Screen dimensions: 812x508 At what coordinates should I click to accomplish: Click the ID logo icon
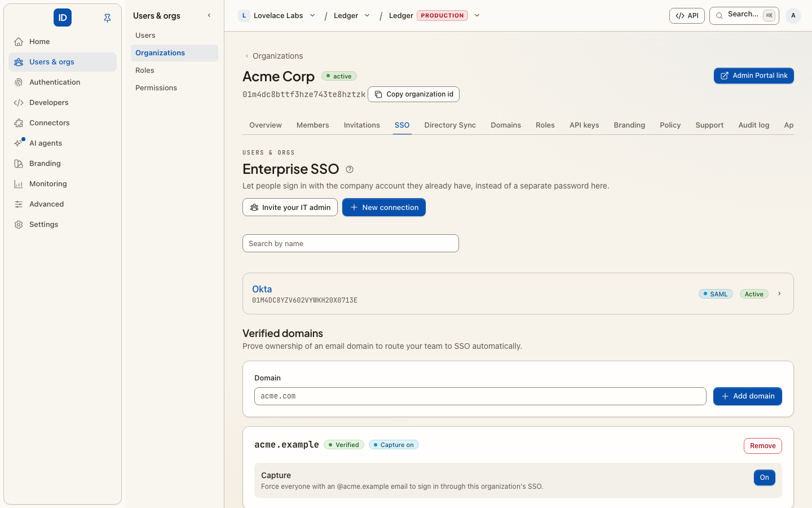coord(63,17)
